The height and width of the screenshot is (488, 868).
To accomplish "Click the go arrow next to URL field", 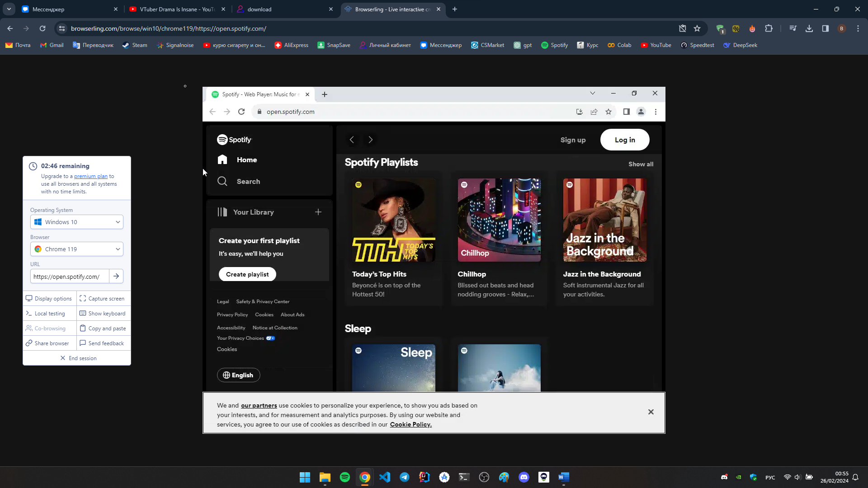I will [116, 276].
